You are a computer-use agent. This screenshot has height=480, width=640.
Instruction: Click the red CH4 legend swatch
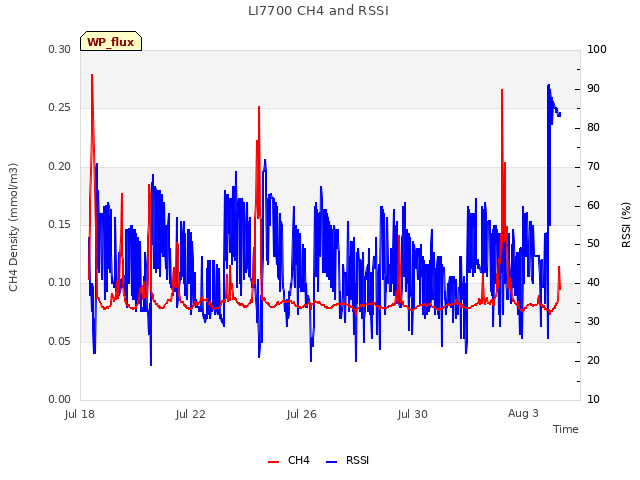click(273, 462)
